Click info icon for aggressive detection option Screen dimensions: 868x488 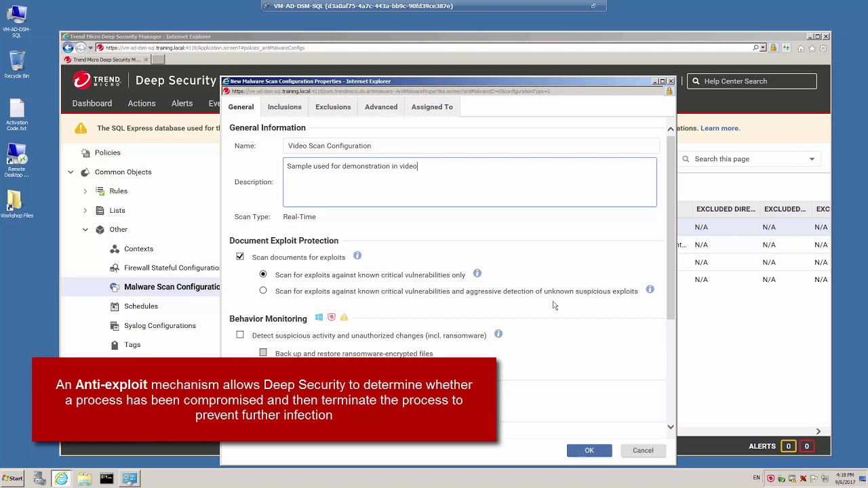(x=650, y=289)
